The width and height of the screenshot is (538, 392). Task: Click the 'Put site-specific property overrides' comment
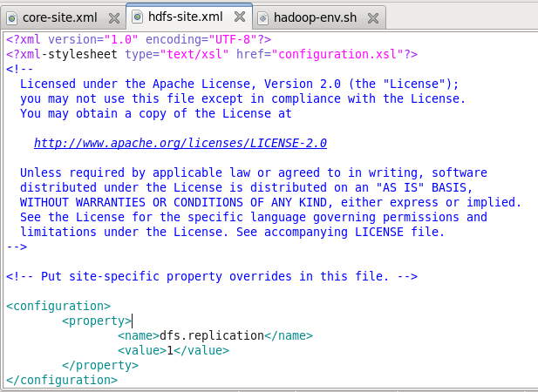[x=212, y=276]
